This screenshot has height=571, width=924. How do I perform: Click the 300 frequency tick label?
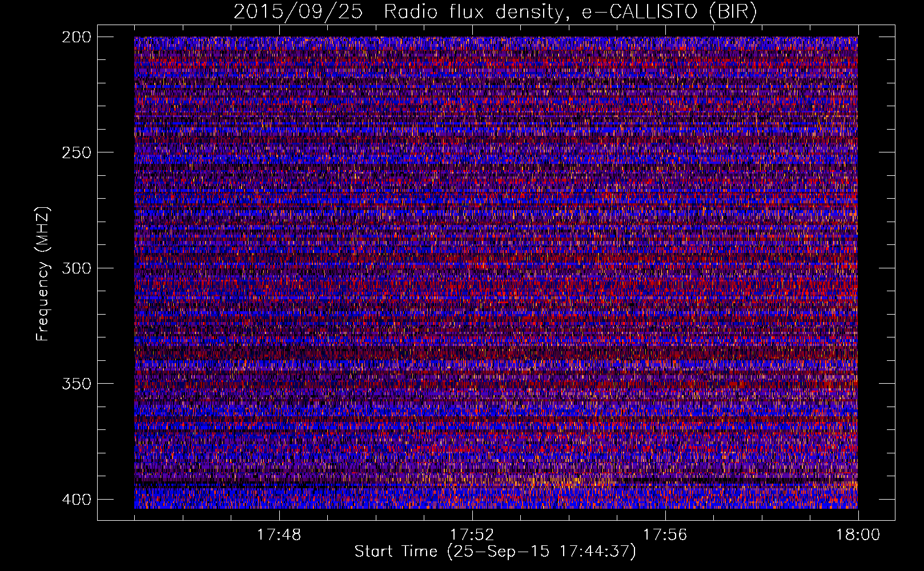(x=76, y=268)
